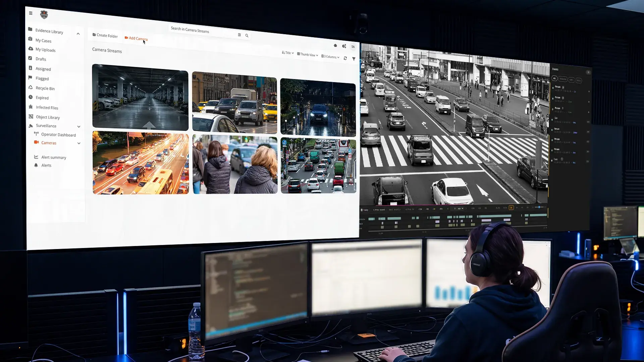Open the Operator Dashboard

55,134
